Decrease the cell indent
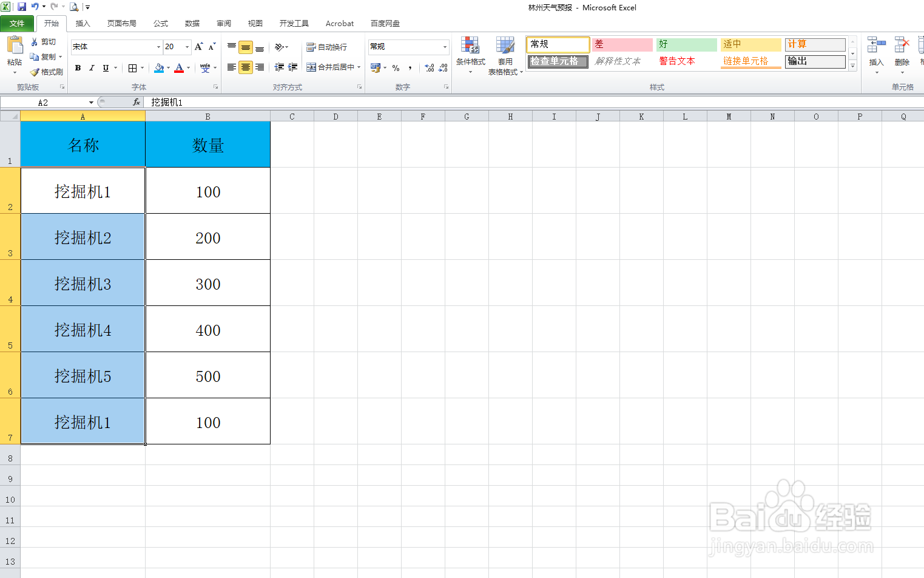The width and height of the screenshot is (924, 578). 280,67
